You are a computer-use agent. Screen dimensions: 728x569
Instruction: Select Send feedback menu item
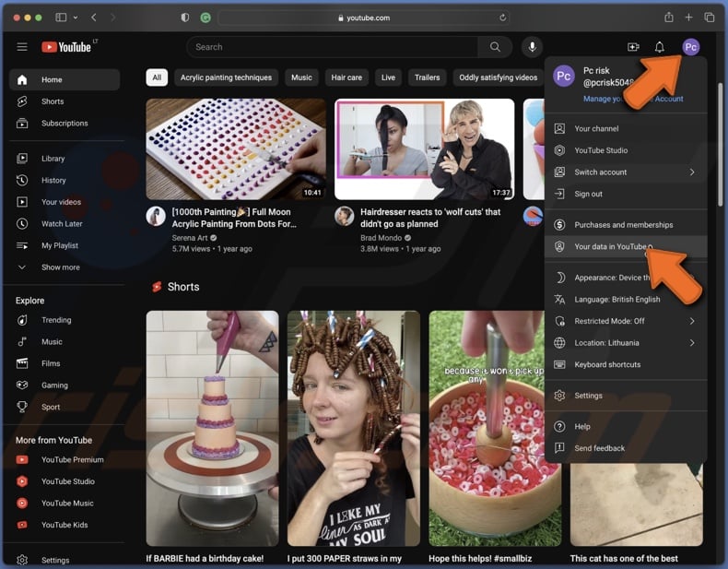pyautogui.click(x=626, y=448)
